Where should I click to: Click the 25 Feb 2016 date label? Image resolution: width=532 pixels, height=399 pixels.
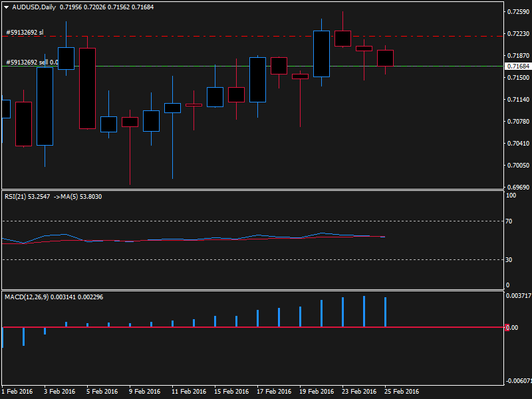coord(402,392)
